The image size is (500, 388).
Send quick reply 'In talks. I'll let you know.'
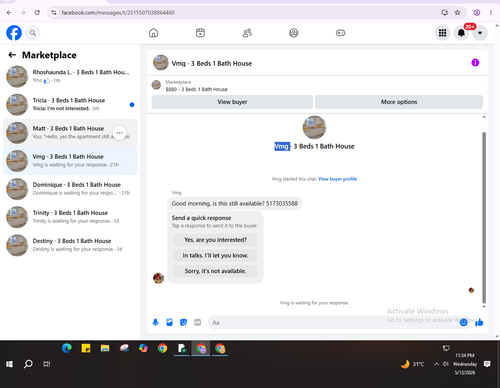click(x=215, y=256)
